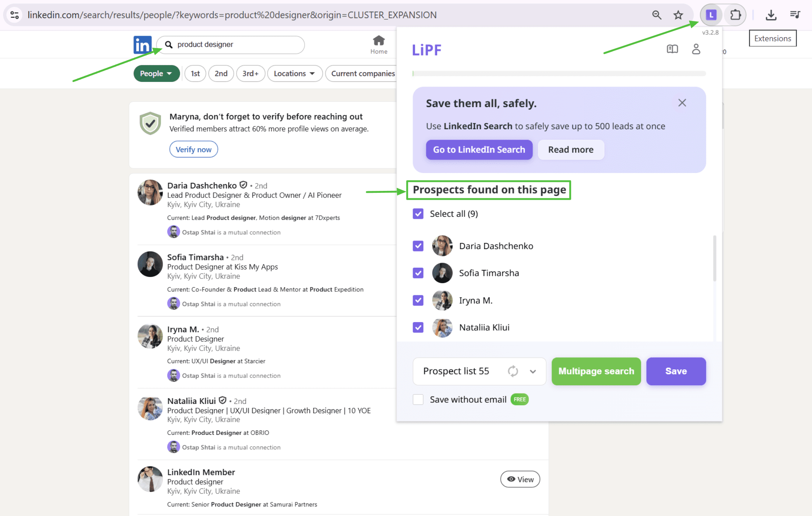812x516 pixels.
Task: Select the 2nd connections filter
Action: coord(221,74)
